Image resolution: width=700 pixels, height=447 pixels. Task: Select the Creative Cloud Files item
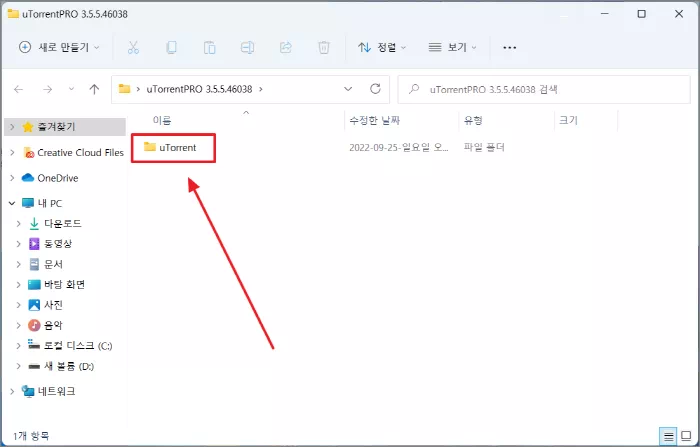coord(80,152)
